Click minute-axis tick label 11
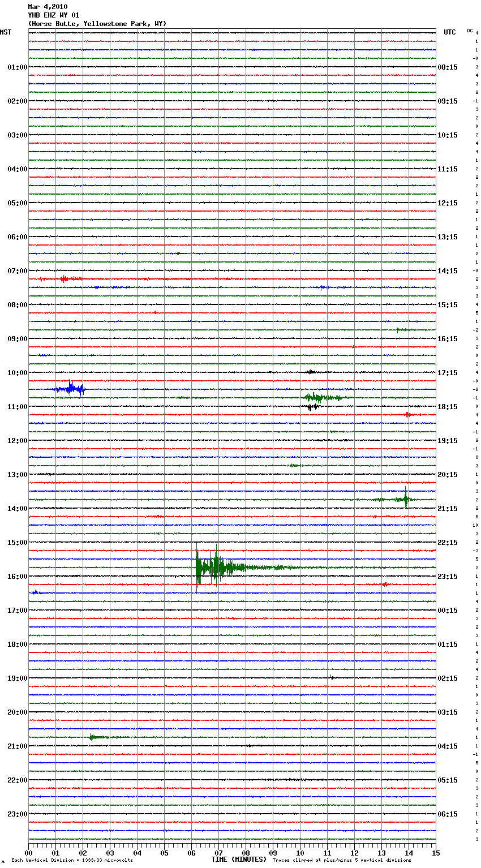 [x=328, y=853]
